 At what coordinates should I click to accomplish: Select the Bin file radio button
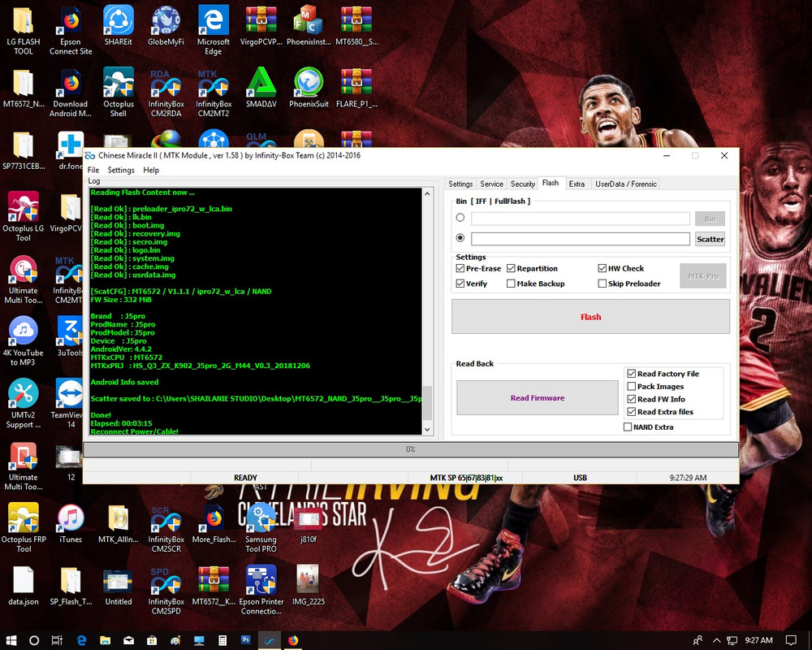[460, 218]
